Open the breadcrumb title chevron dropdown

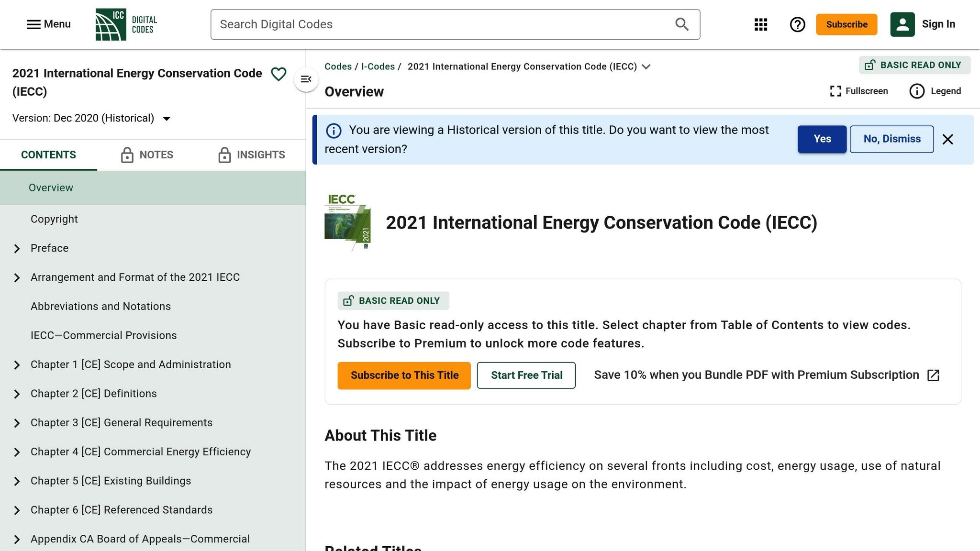pyautogui.click(x=646, y=67)
